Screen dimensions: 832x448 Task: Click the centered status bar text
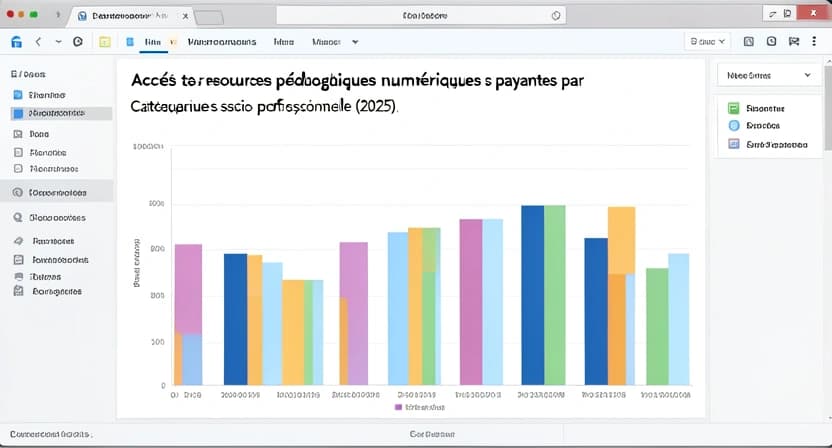click(x=432, y=434)
